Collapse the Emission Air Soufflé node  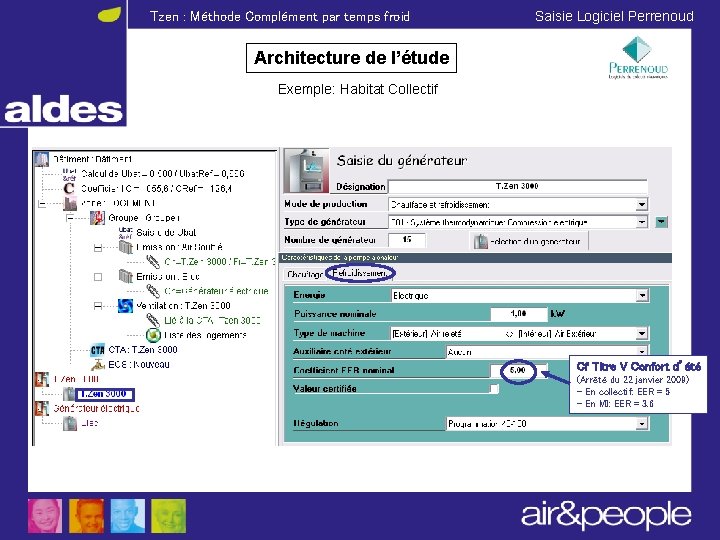point(98,248)
